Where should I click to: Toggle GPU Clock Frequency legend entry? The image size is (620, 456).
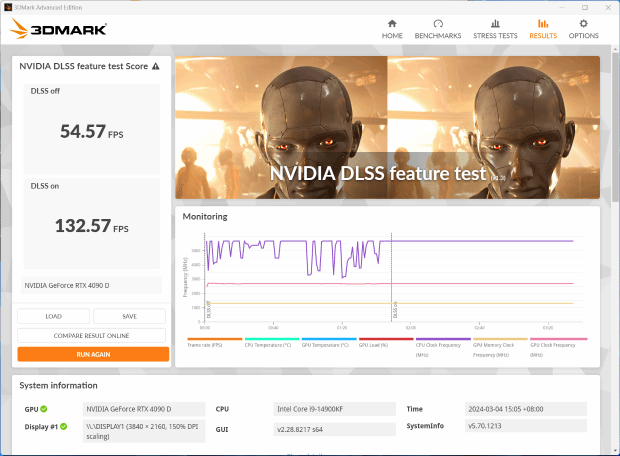(558, 347)
